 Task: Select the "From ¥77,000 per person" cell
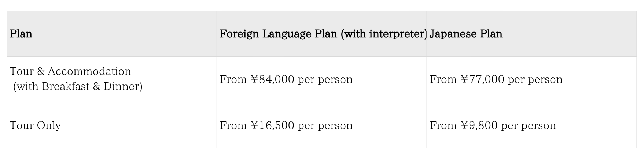coord(496,79)
